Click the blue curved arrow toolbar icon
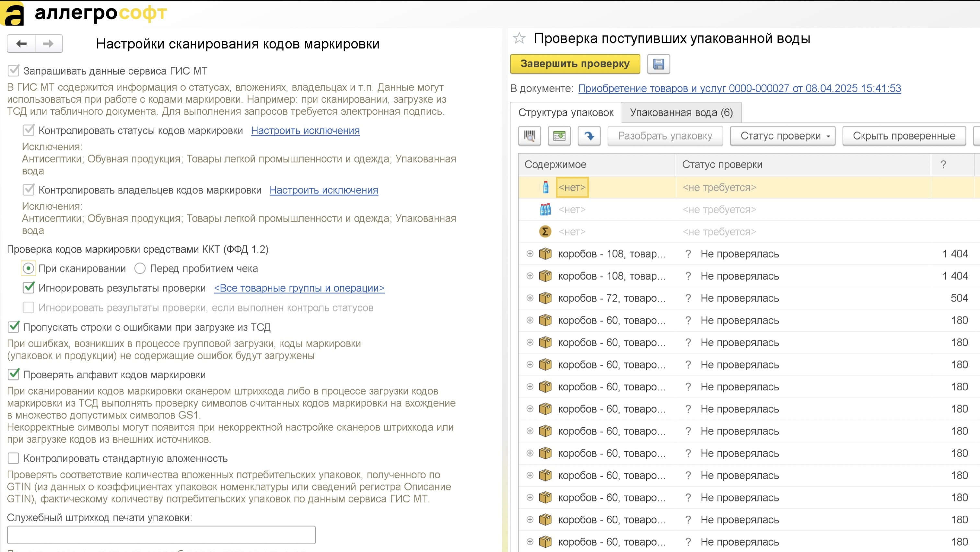 (x=589, y=136)
